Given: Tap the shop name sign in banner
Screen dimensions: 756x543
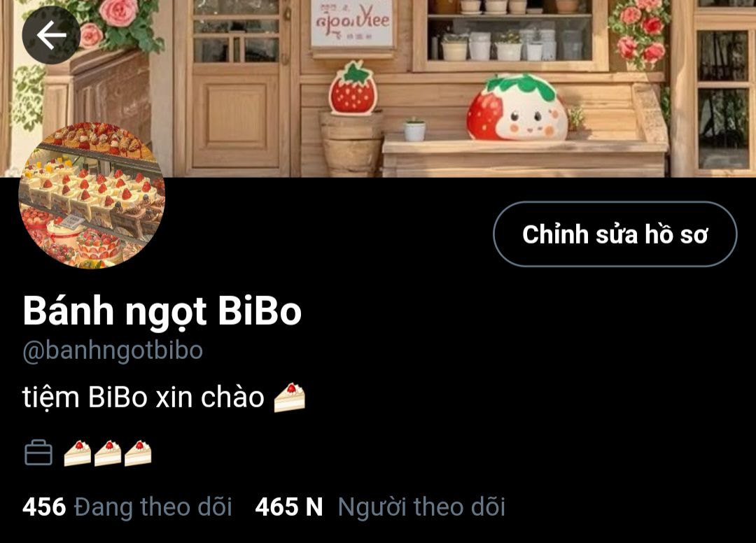Looking at the screenshot, I should [x=351, y=23].
